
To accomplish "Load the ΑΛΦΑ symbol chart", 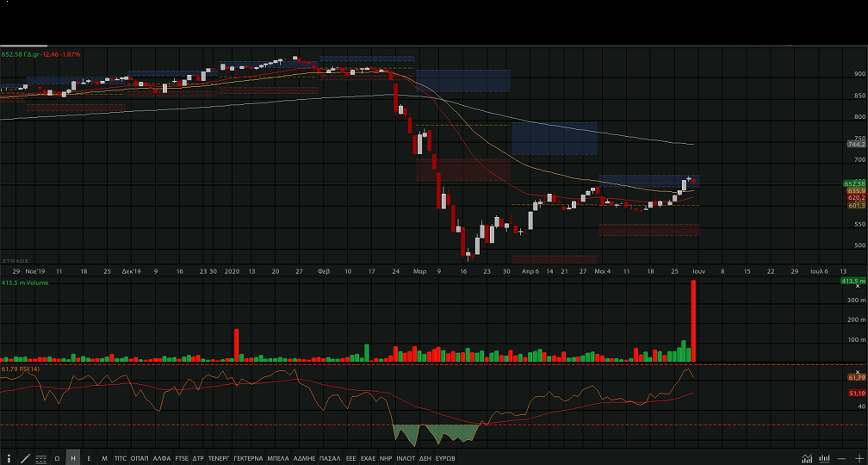I will pyautogui.click(x=162, y=458).
